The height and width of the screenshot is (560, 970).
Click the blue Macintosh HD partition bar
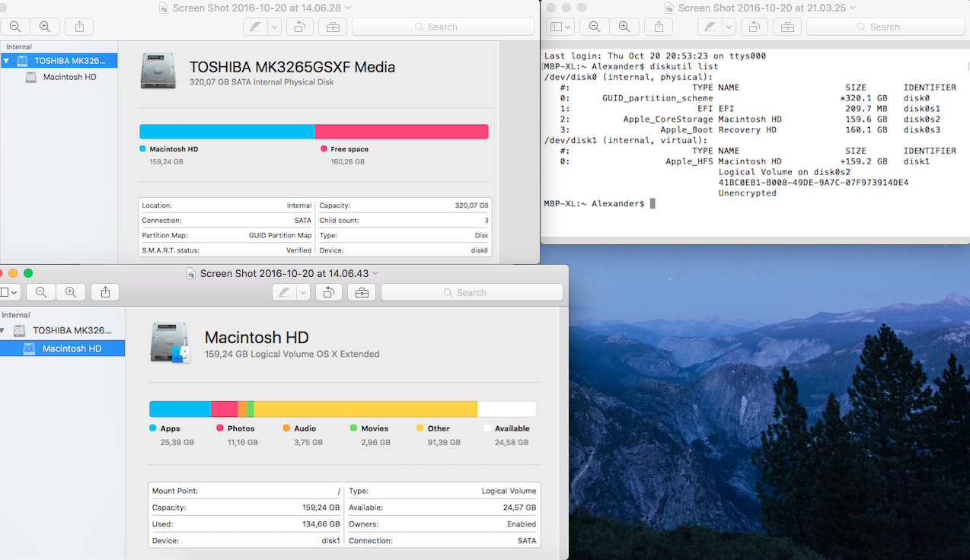[227, 132]
